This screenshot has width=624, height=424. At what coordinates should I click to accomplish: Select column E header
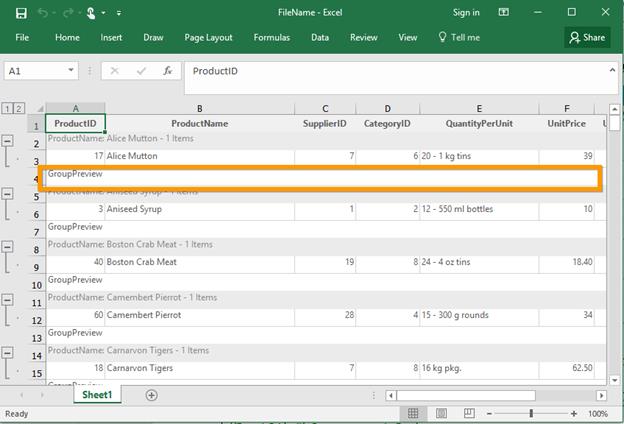pos(479,108)
